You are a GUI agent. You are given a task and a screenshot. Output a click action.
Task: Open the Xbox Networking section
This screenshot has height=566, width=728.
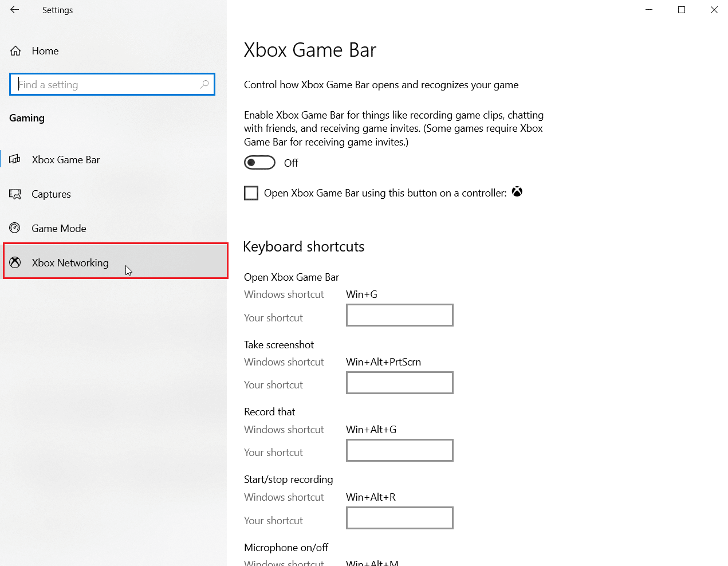click(x=116, y=261)
